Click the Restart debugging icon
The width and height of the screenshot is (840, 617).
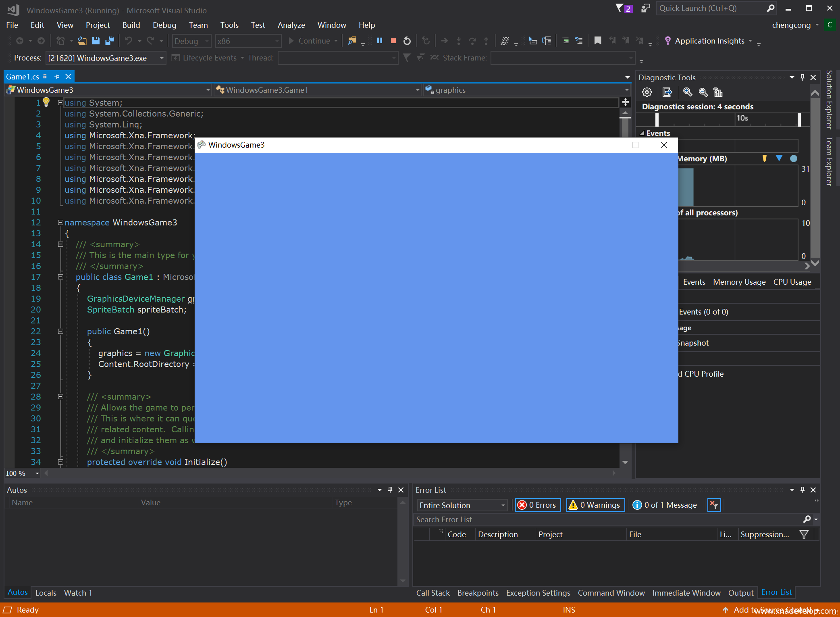click(407, 41)
